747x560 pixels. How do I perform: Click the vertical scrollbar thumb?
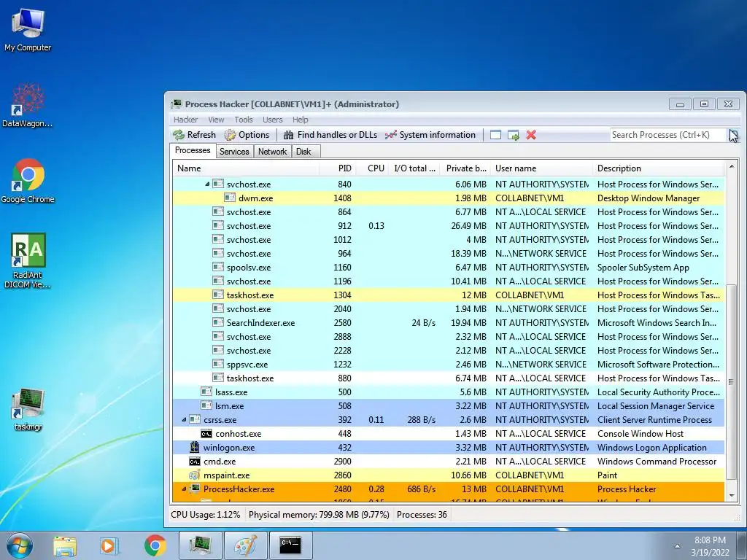pyautogui.click(x=731, y=381)
